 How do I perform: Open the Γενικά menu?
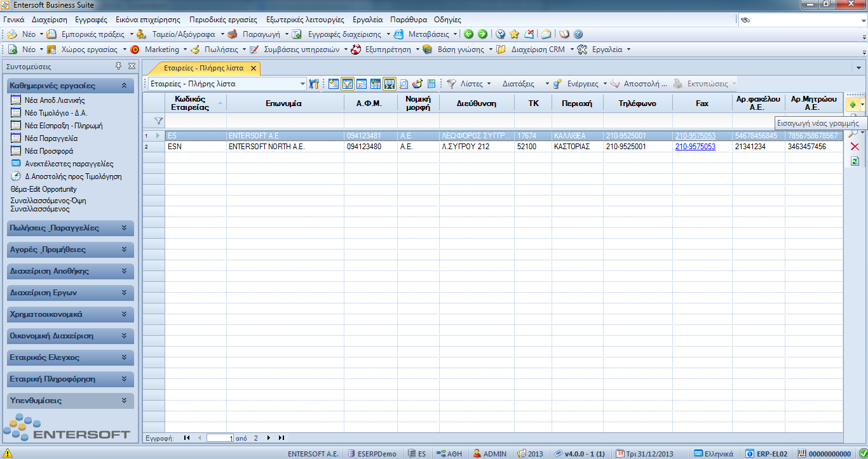pyautogui.click(x=14, y=20)
